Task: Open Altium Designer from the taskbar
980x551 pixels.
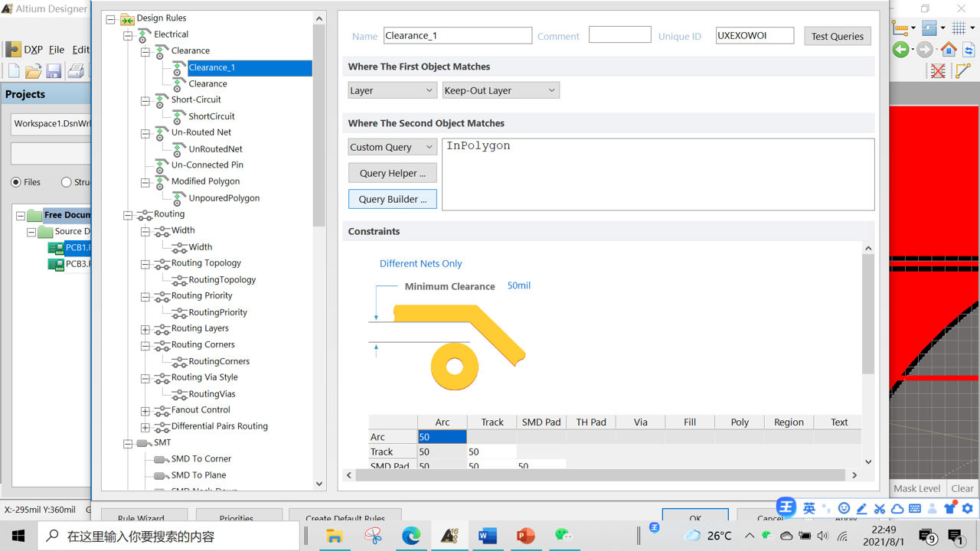Action: coord(449,535)
